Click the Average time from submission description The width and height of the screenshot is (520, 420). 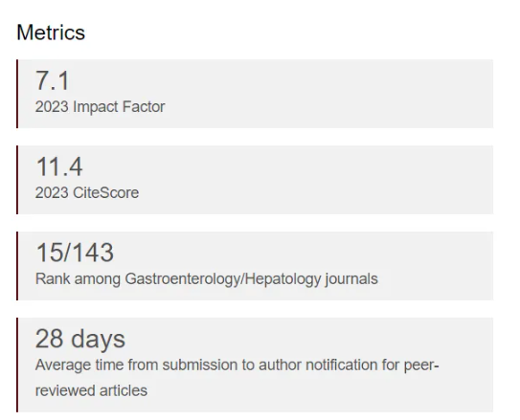pos(237,378)
